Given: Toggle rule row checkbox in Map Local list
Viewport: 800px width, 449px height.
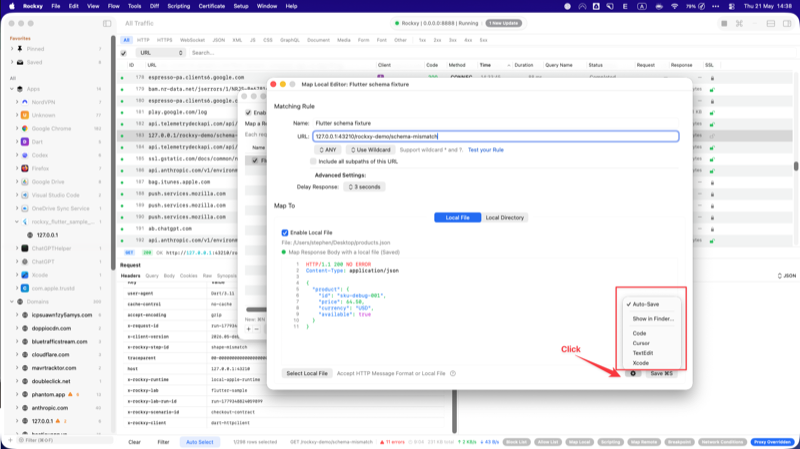Looking at the screenshot, I should click(255, 160).
